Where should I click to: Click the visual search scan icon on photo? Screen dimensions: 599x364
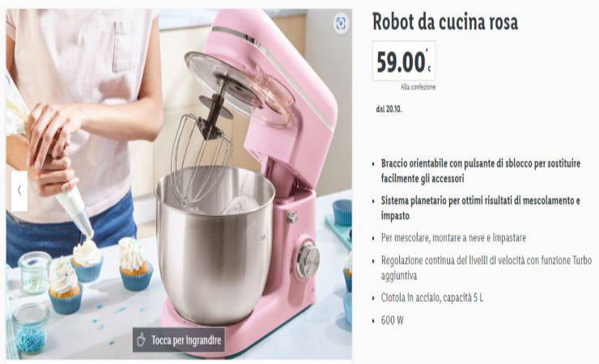(340, 23)
